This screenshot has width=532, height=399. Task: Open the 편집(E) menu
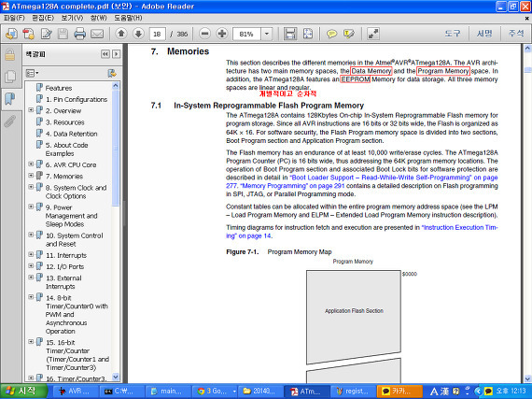coord(43,18)
